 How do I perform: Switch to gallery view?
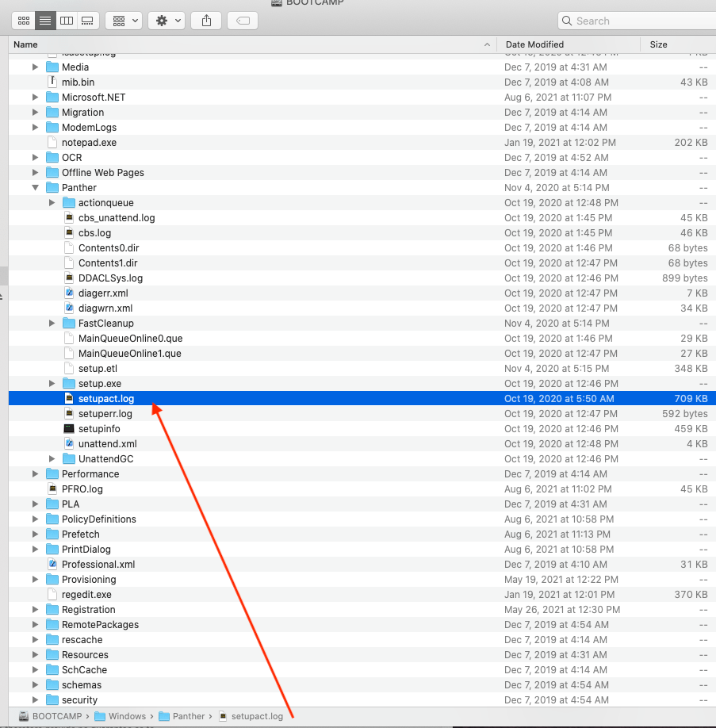[x=87, y=20]
